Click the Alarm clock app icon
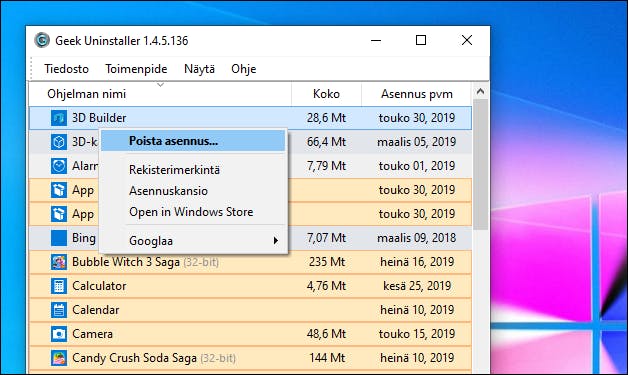628x375 pixels. 59,166
